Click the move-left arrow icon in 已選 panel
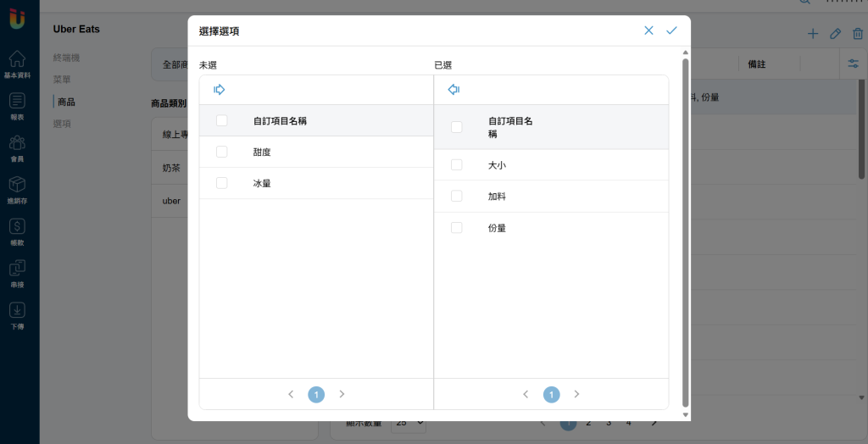Viewport: 868px width, 444px height. [454, 90]
